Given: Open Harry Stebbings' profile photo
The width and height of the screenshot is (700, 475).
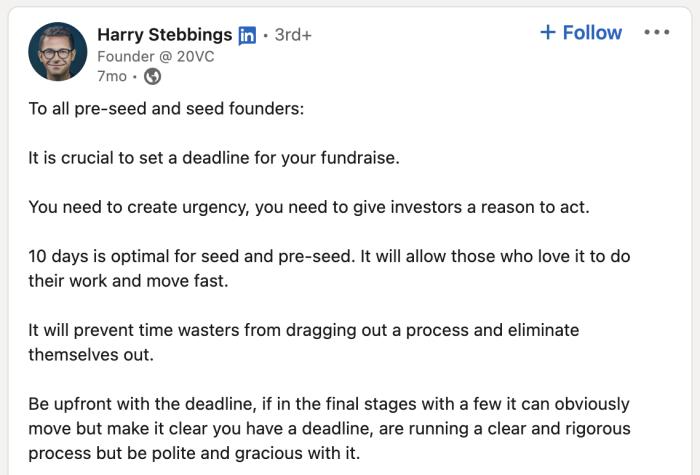Looking at the screenshot, I should click(x=58, y=52).
